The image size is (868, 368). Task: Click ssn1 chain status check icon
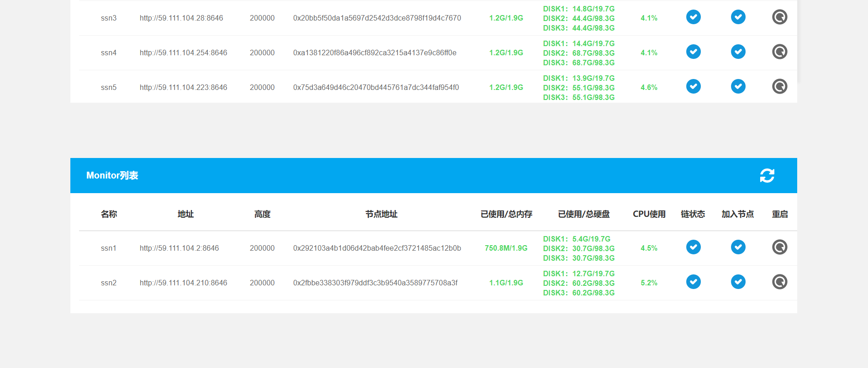(693, 247)
